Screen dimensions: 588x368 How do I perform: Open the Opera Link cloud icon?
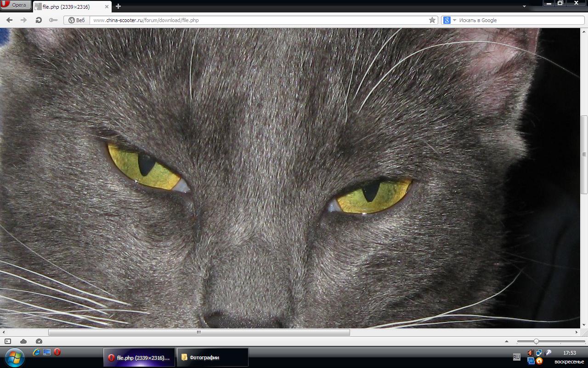[23, 341]
